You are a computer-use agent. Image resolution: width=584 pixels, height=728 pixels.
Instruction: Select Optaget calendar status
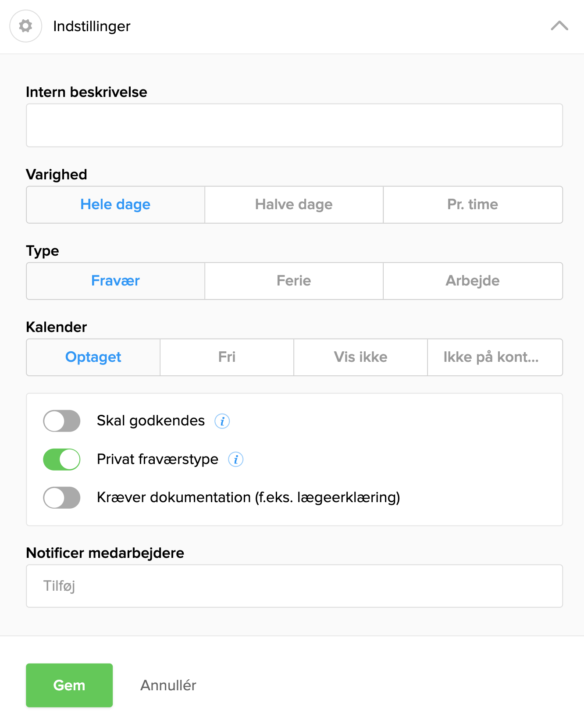93,357
